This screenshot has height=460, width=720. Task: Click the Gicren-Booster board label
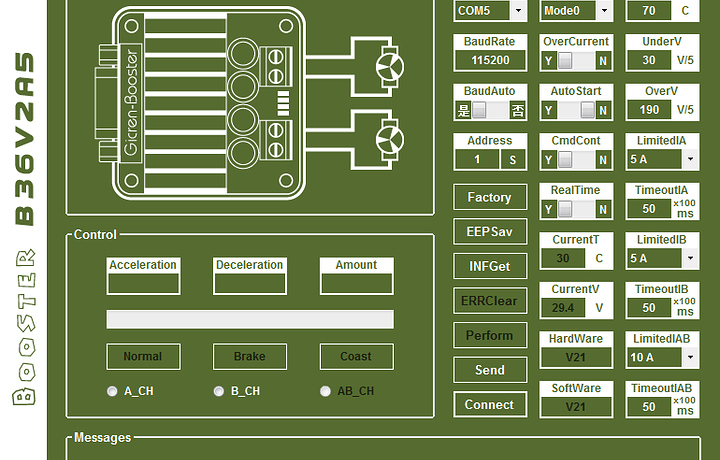tap(131, 103)
